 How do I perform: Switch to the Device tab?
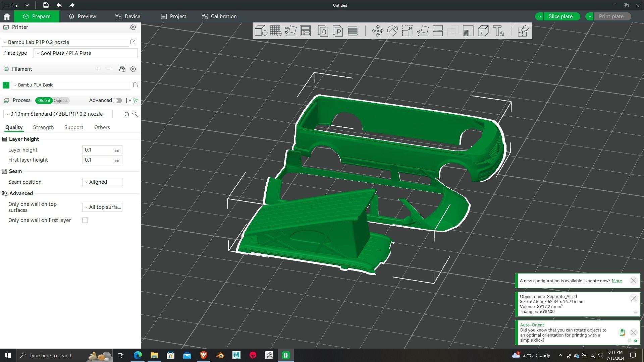(128, 16)
